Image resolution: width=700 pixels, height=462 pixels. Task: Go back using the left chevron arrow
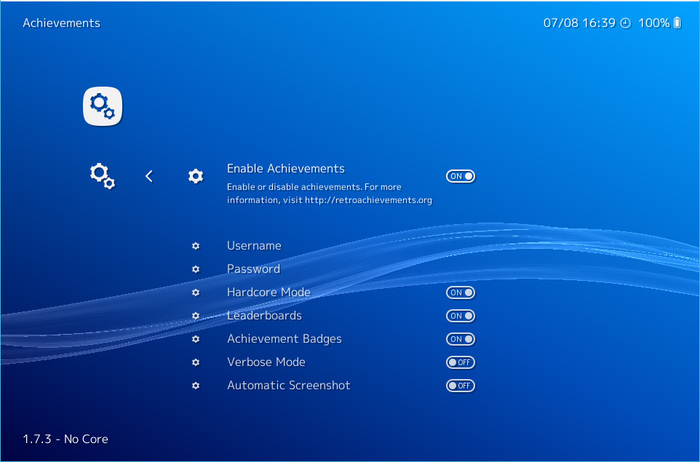point(149,176)
